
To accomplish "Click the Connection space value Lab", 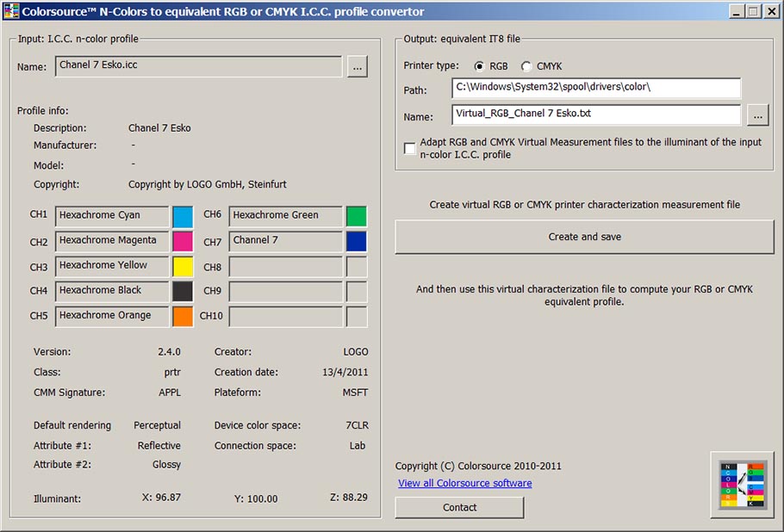I will (357, 446).
